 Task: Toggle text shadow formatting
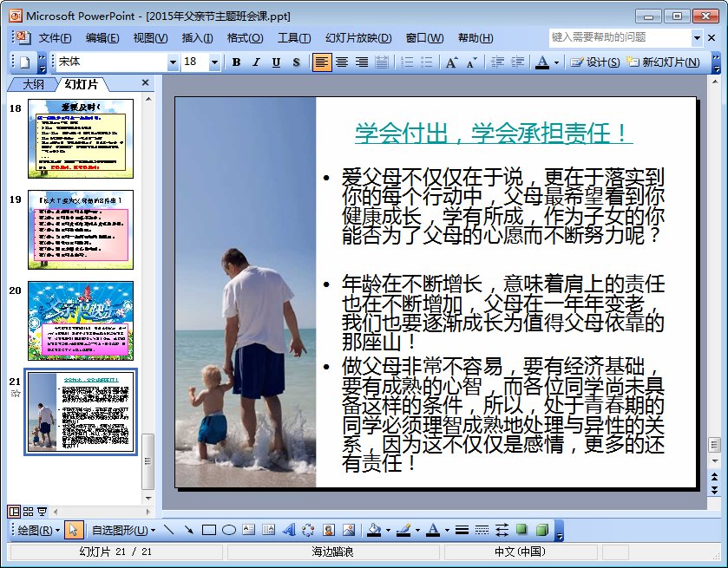pos(296,62)
